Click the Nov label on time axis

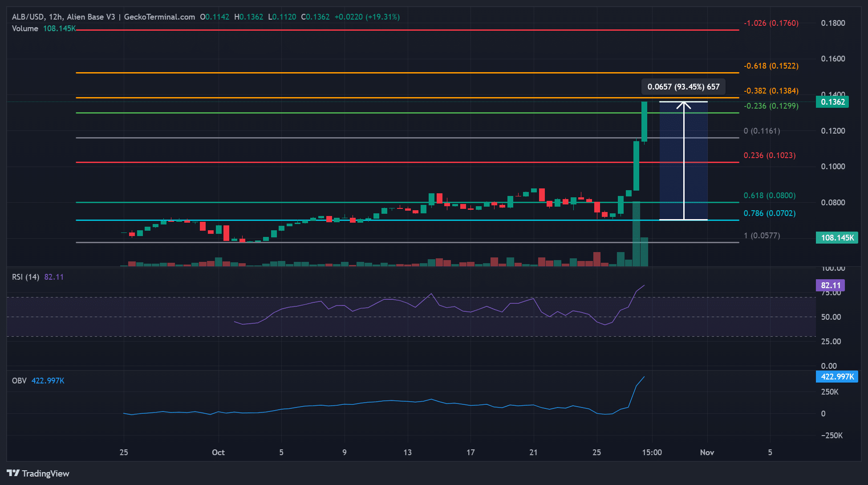(x=707, y=452)
